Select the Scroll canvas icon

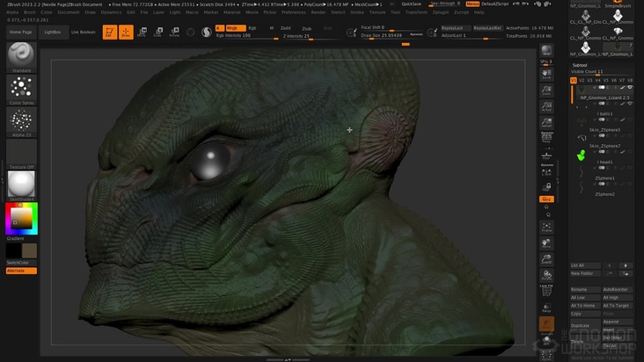coord(546,74)
